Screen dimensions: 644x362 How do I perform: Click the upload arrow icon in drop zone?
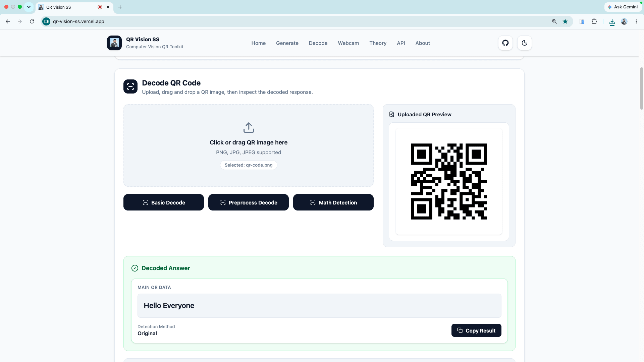pos(249,128)
